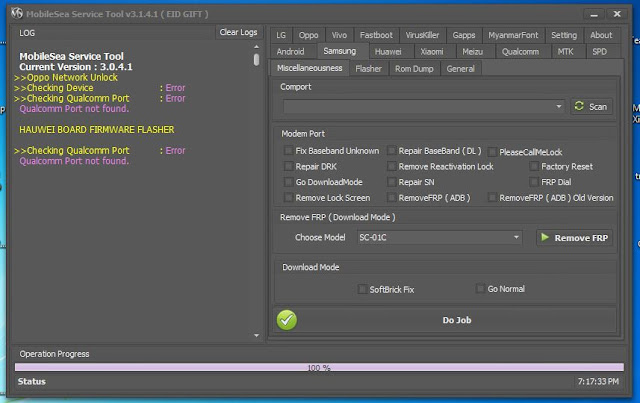640x403 pixels.
Task: Check RemoveFRP (ADB) Old Version option
Action: (x=492, y=198)
